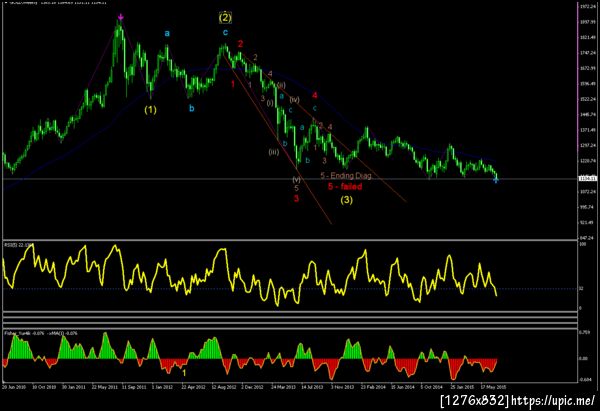Click the 1972.24 price level on the axis
The height and width of the screenshot is (411, 600).
point(587,7)
